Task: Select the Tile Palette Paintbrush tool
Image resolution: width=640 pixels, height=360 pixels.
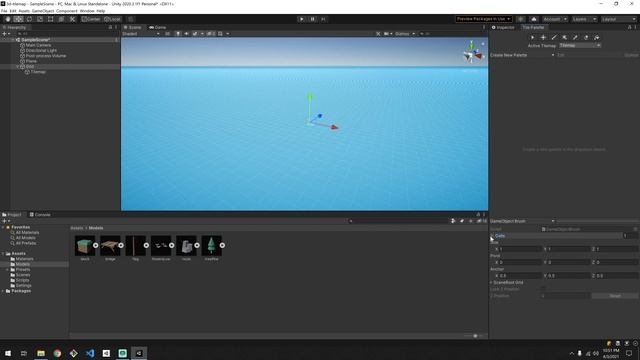Action: [x=554, y=38]
